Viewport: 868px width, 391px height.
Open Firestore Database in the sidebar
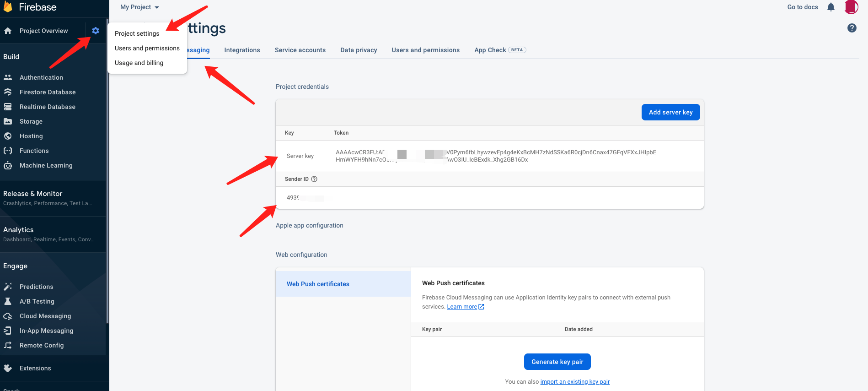[48, 92]
